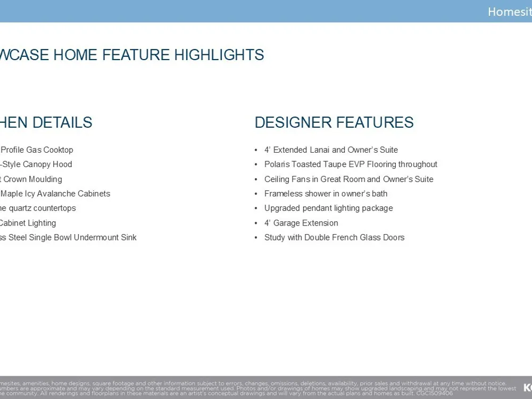
Task: Select the Showcase Home Feature Highlights title
Action: point(132,55)
